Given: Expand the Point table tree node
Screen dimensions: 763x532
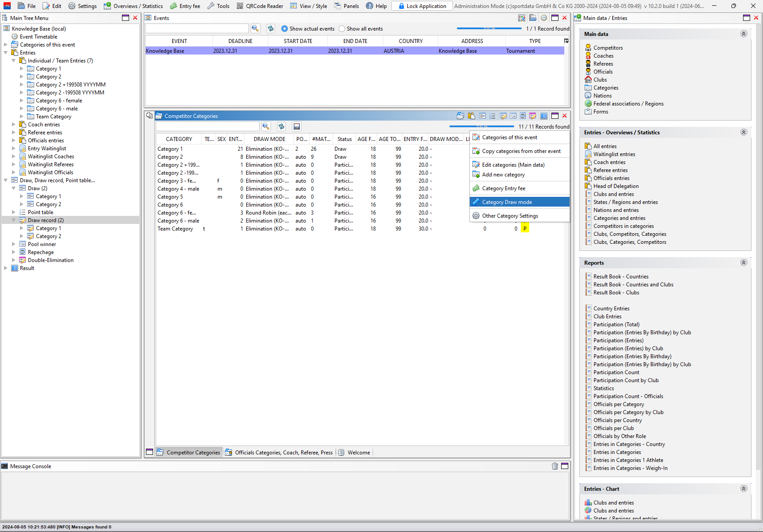Looking at the screenshot, I should tap(14, 212).
